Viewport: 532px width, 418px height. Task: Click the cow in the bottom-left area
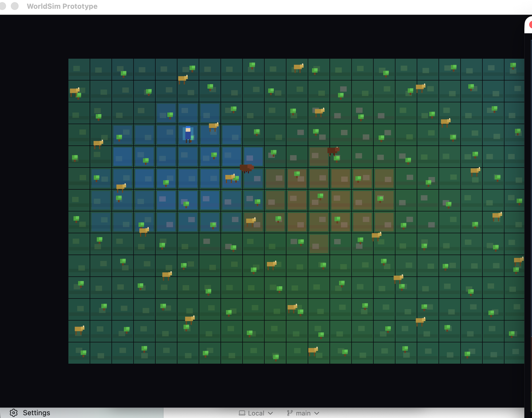(x=79, y=329)
